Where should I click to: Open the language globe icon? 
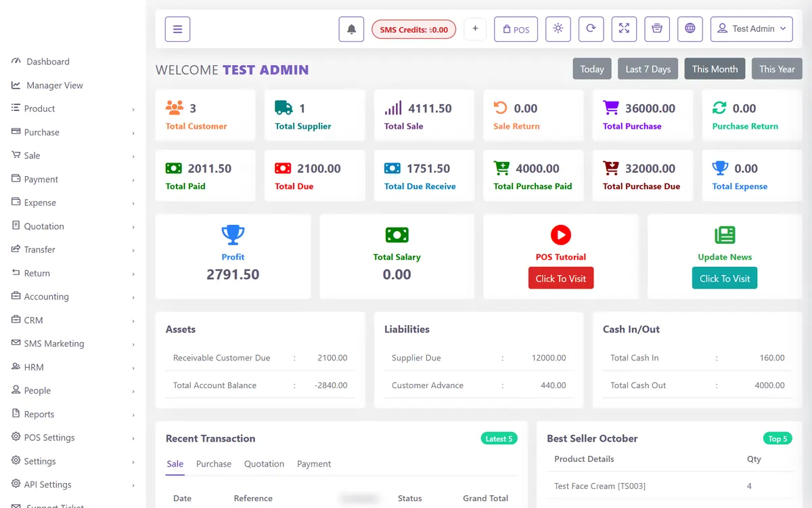[690, 29]
